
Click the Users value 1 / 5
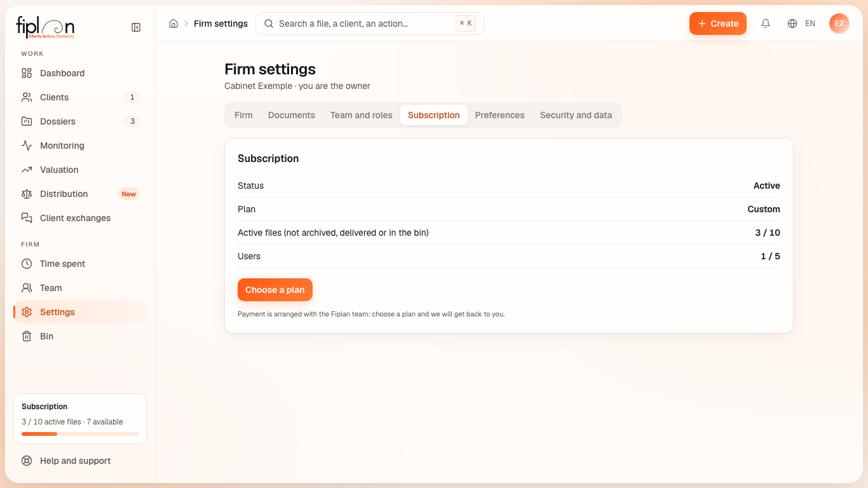770,256
